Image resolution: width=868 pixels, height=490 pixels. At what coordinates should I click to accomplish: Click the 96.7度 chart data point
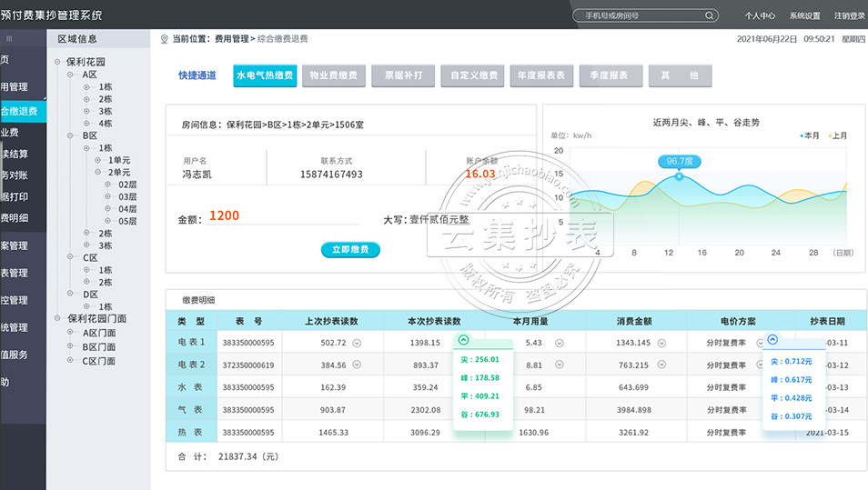tap(679, 176)
